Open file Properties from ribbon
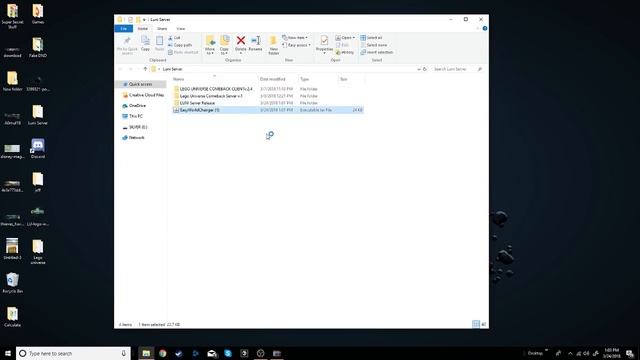This screenshot has width=640, height=360. [x=324, y=44]
